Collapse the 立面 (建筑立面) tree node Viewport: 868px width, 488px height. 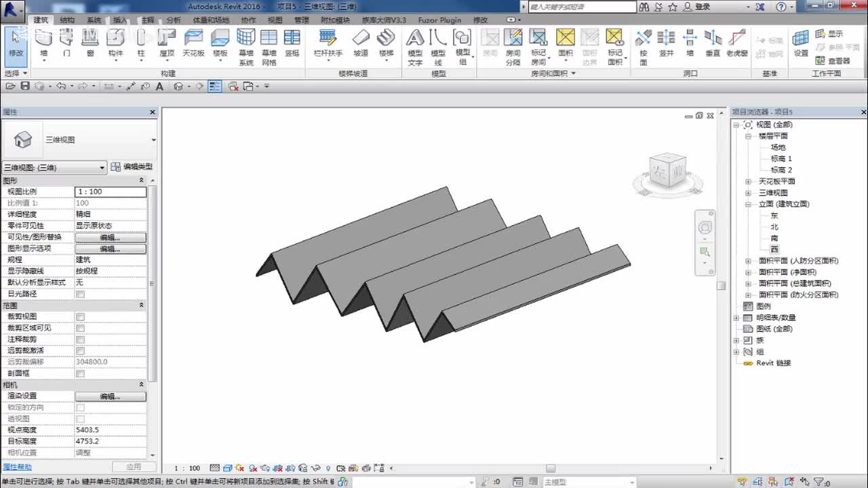pos(748,204)
